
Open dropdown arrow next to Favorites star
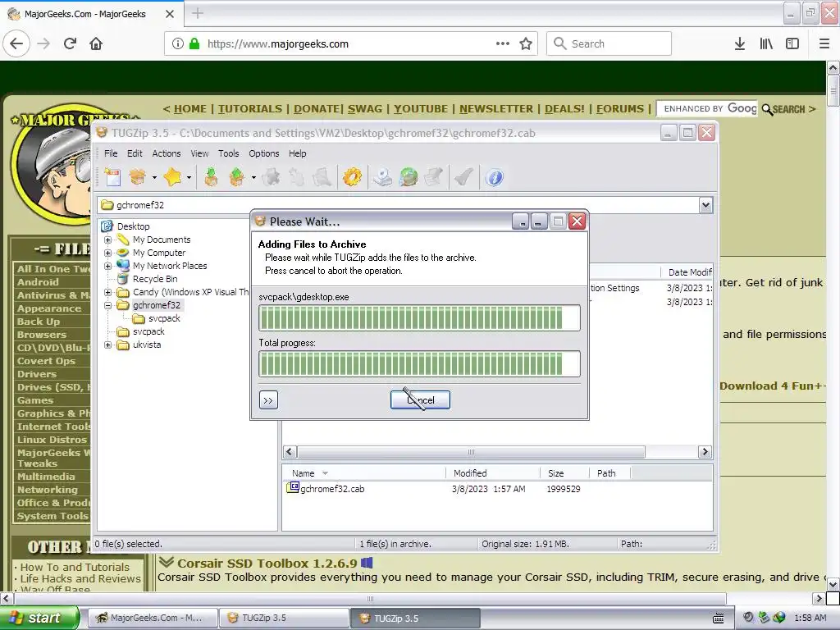click(x=189, y=177)
